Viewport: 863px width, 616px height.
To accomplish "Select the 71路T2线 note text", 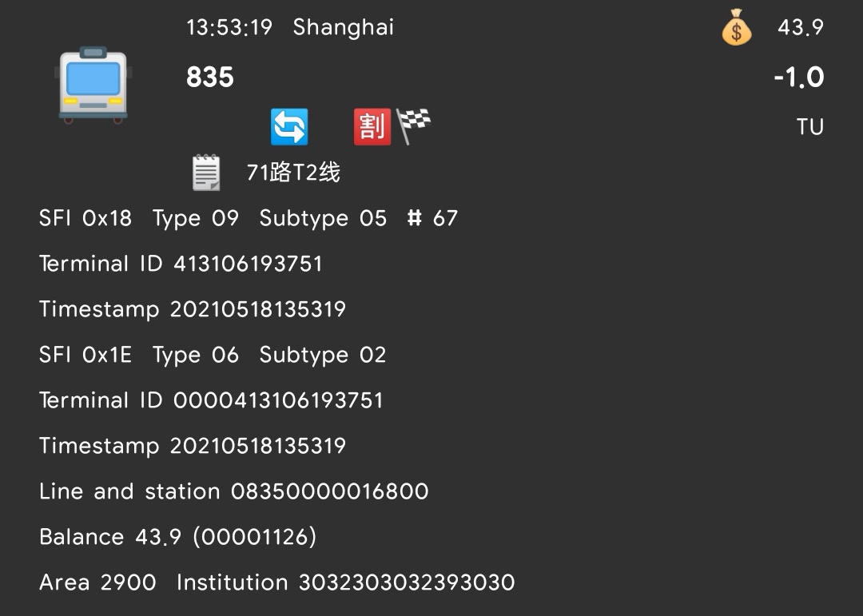I will (x=293, y=173).
